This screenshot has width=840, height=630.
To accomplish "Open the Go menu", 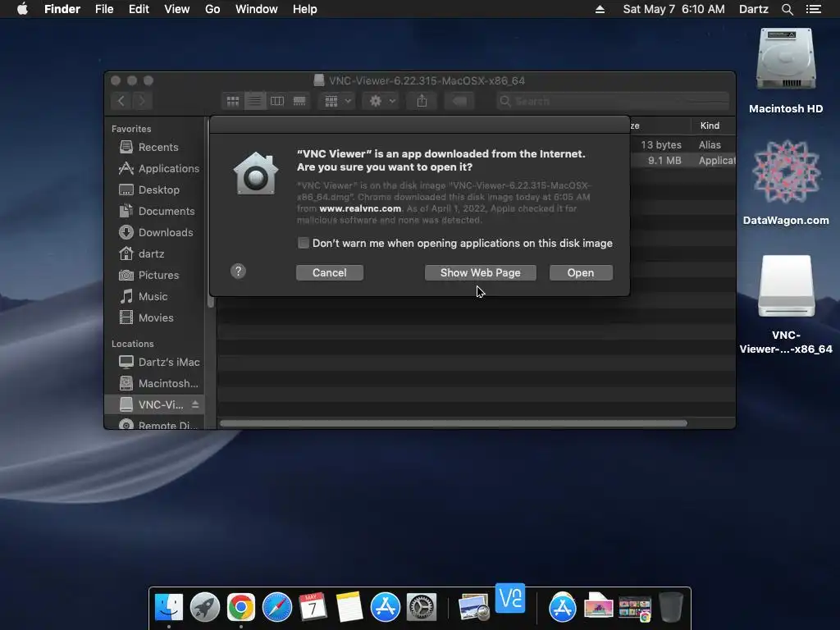I will click(x=212, y=9).
